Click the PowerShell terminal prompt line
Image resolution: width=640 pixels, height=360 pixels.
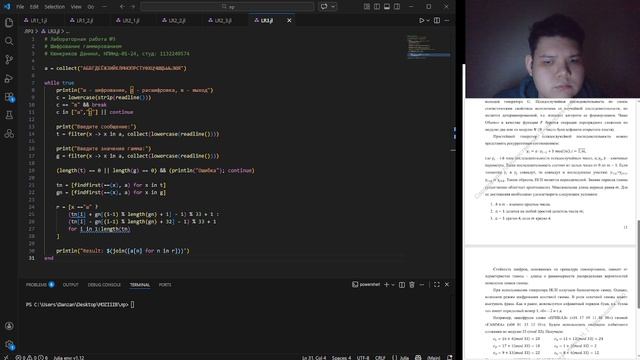80,304
